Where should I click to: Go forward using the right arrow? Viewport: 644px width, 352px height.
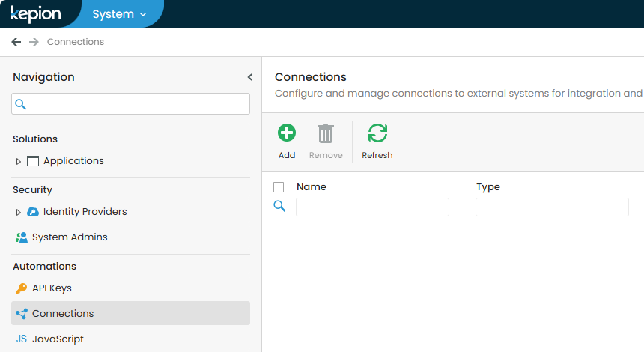(34, 42)
